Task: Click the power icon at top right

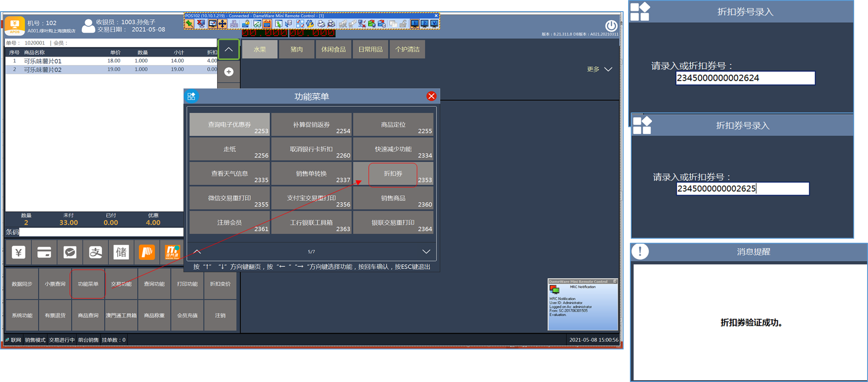Action: tap(611, 25)
